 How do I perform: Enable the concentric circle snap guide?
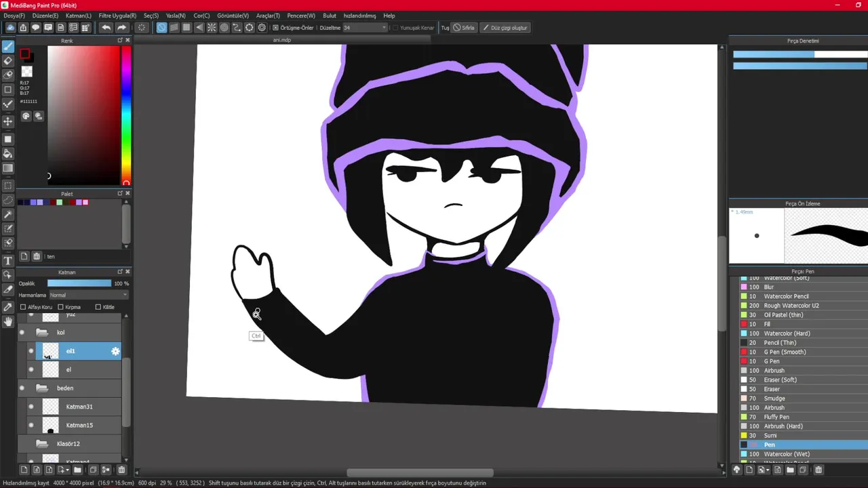[x=224, y=28]
